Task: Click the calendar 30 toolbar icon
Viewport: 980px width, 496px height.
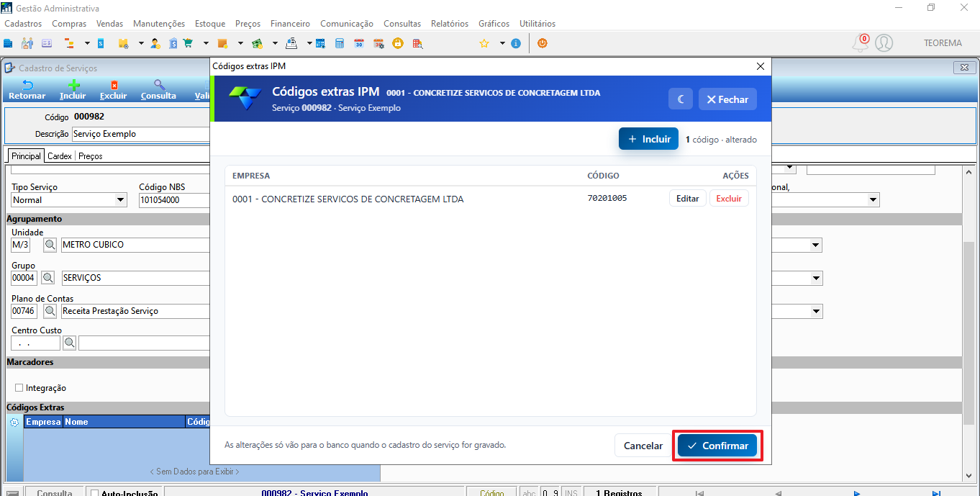Action: [358, 43]
